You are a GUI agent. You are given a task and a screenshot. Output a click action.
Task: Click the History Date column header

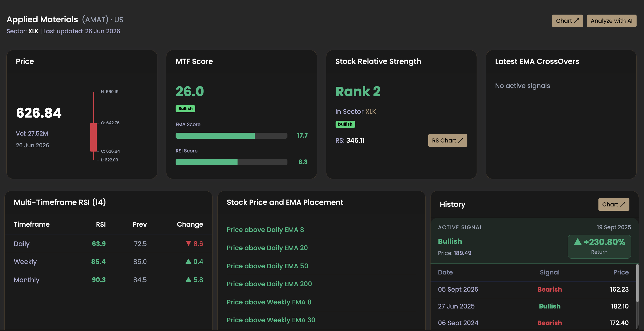click(x=445, y=272)
